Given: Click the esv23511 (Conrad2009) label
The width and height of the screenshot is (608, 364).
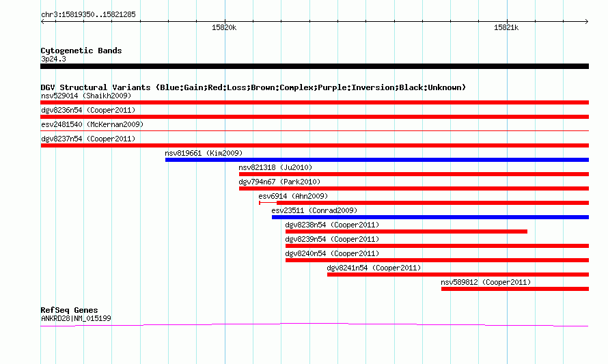Looking at the screenshot, I should [x=314, y=210].
